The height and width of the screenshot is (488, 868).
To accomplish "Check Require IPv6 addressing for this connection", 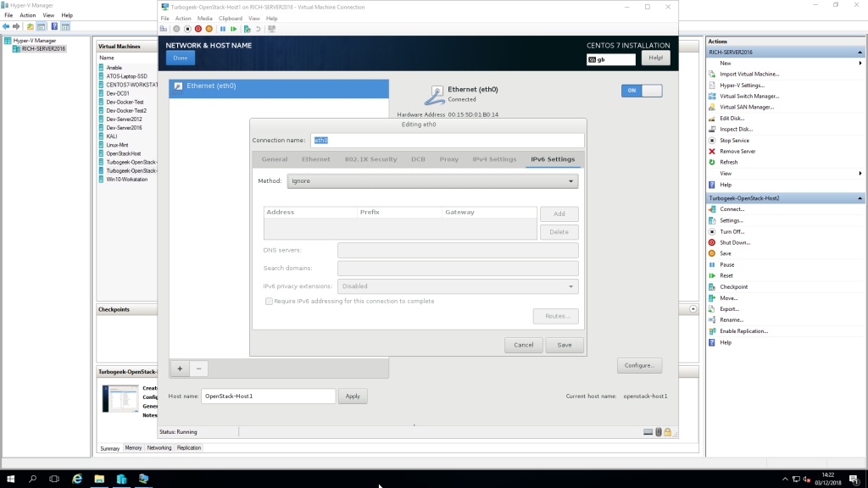I will (x=270, y=301).
